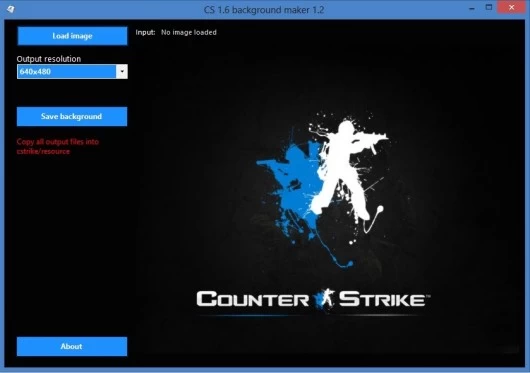Image resolution: width=530 pixels, height=373 pixels.
Task: Minimize the background maker window
Action: pyautogui.click(x=472, y=8)
